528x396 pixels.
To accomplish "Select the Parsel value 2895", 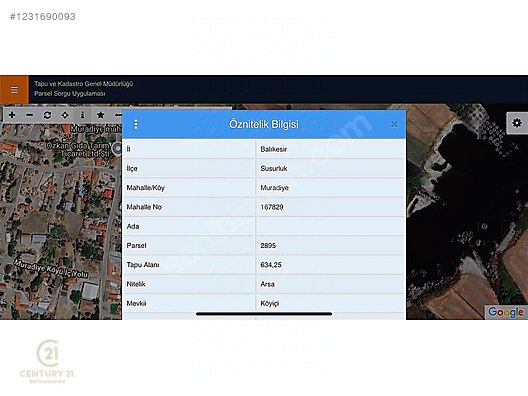I will coord(268,245).
